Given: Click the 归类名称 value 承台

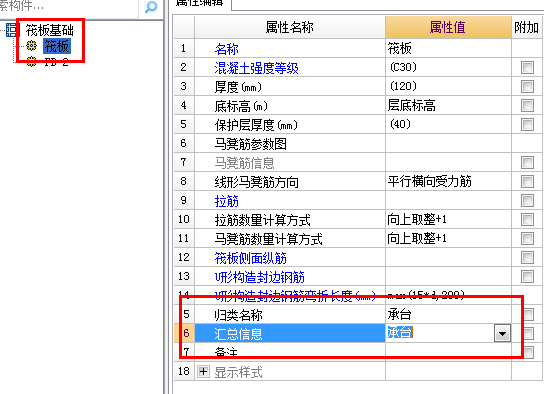Looking at the screenshot, I should (448, 315).
